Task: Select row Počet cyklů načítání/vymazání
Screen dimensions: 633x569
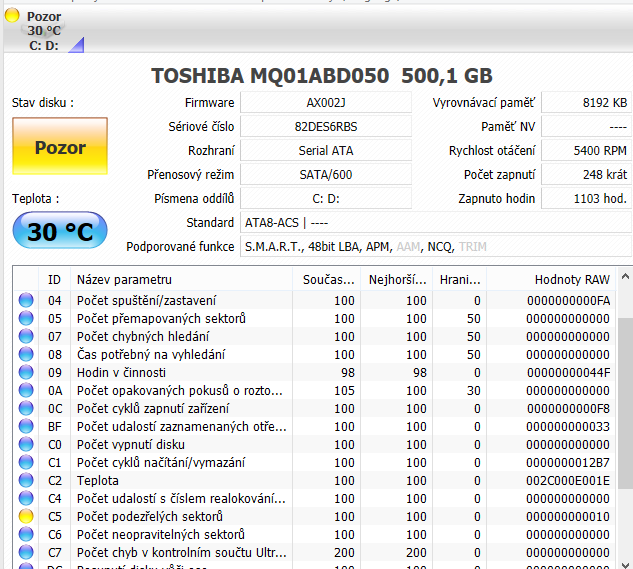Action: pyautogui.click(x=314, y=462)
